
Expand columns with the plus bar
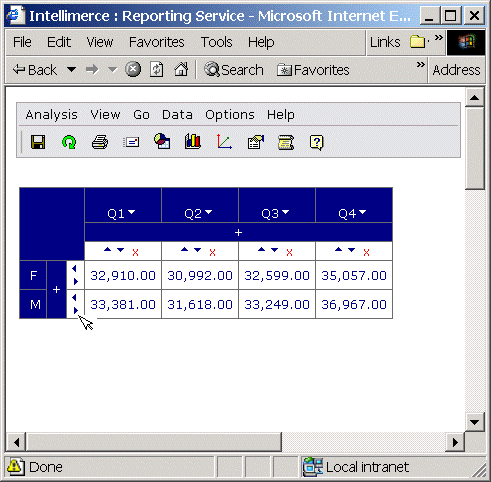point(238,232)
